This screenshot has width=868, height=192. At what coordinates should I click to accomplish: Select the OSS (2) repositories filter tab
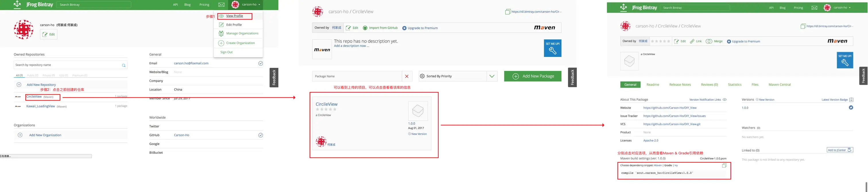64,75
